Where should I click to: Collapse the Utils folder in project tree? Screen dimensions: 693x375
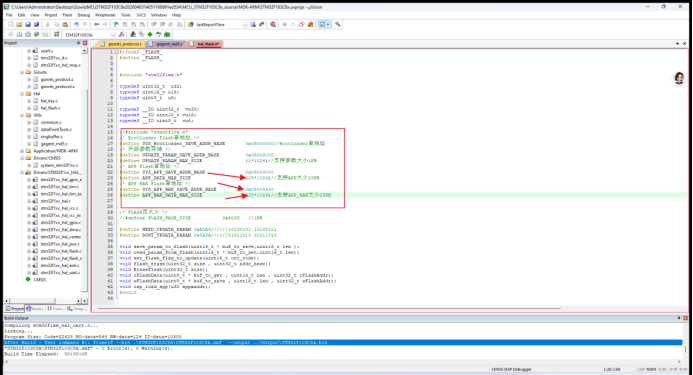(22, 115)
